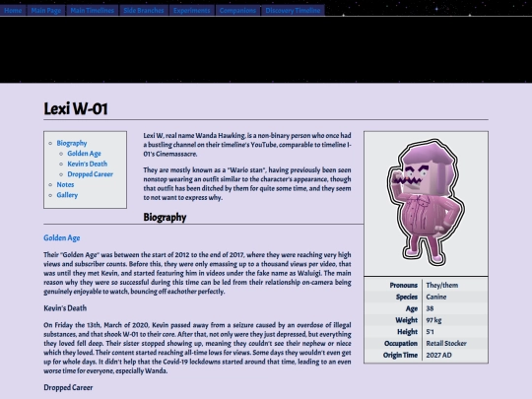Jump to Gallery in the contents box
Viewport: 532px width, 399px height.
pos(67,195)
